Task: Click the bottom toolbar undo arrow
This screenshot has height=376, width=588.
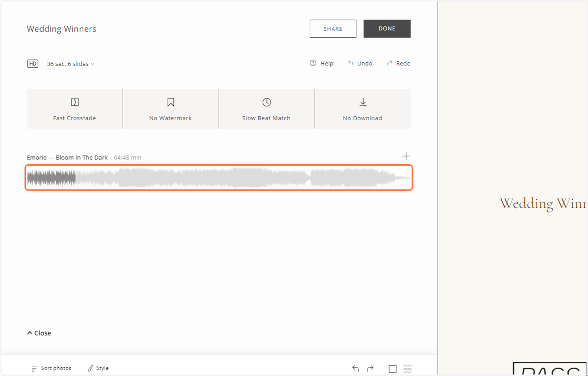Action: 356,369
